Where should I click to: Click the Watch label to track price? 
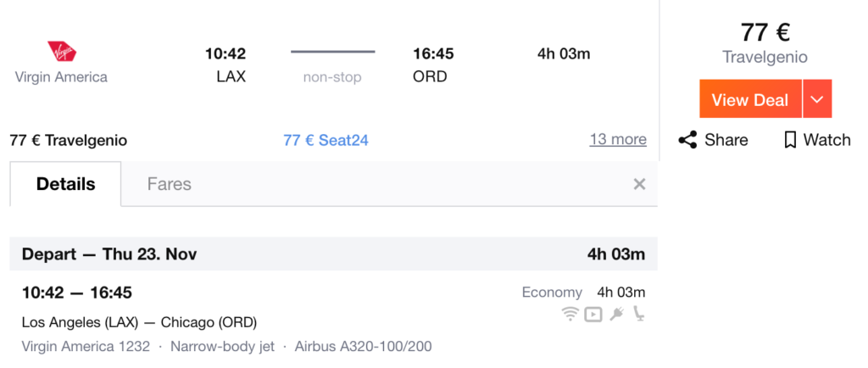click(827, 140)
